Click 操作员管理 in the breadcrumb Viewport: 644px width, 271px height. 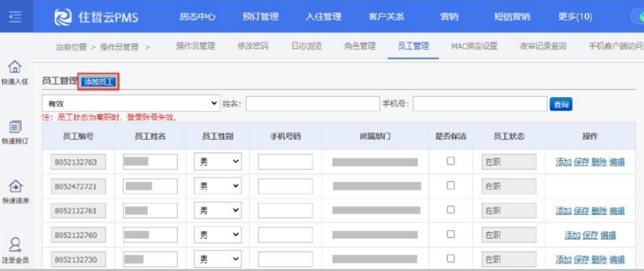coord(119,47)
